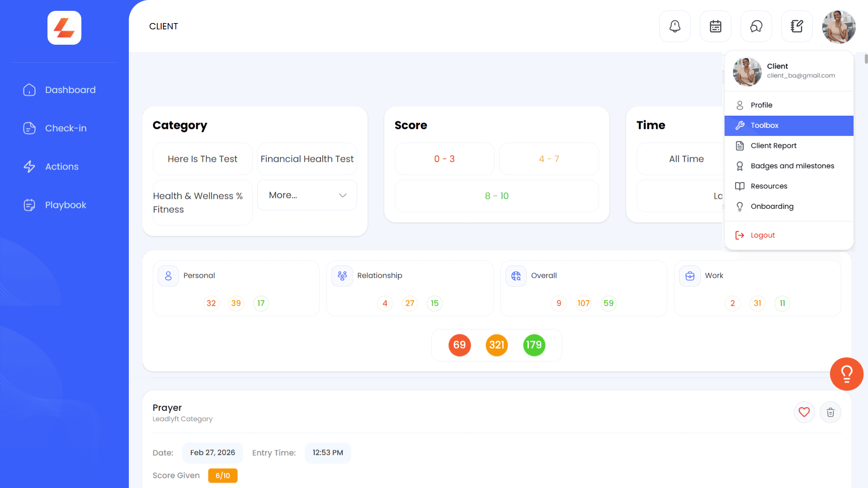Click the Logout arrow icon
The width and height of the screenshot is (868, 488).
740,235
